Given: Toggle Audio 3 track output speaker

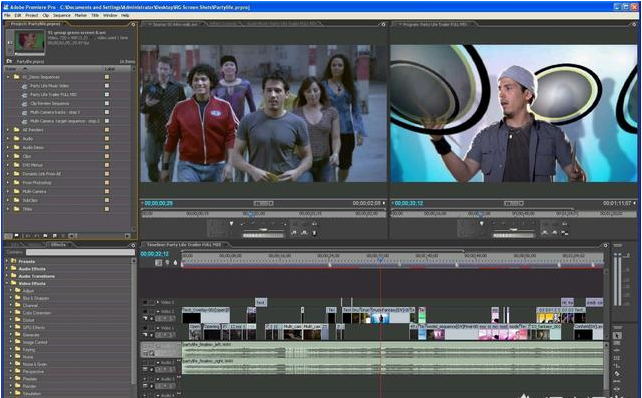Looking at the screenshot, I should point(145,379).
